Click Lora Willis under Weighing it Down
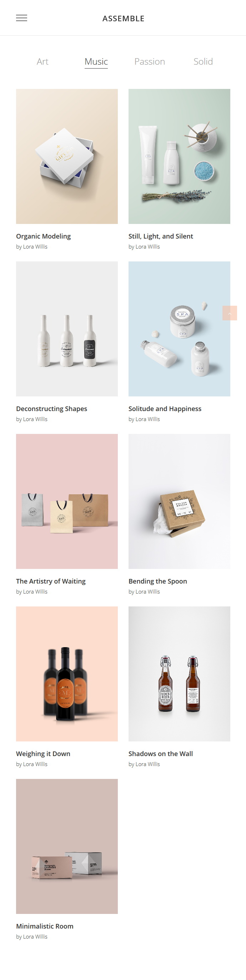The height and width of the screenshot is (980, 246). pyautogui.click(x=35, y=764)
